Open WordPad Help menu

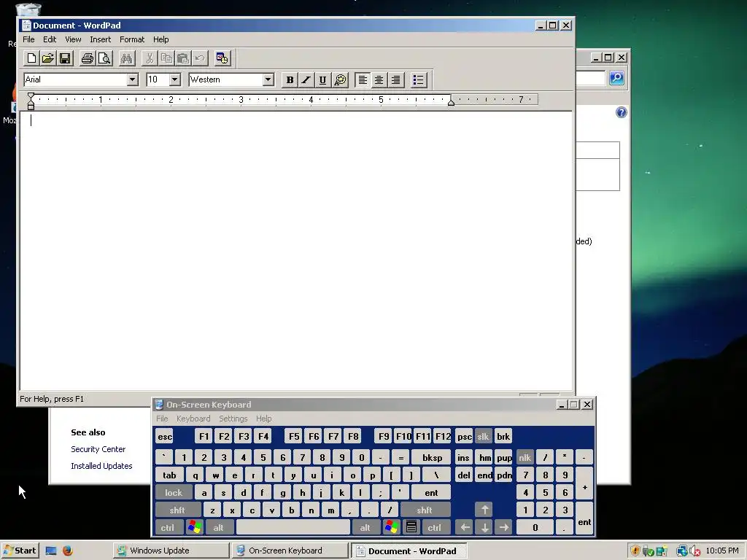pyautogui.click(x=161, y=39)
